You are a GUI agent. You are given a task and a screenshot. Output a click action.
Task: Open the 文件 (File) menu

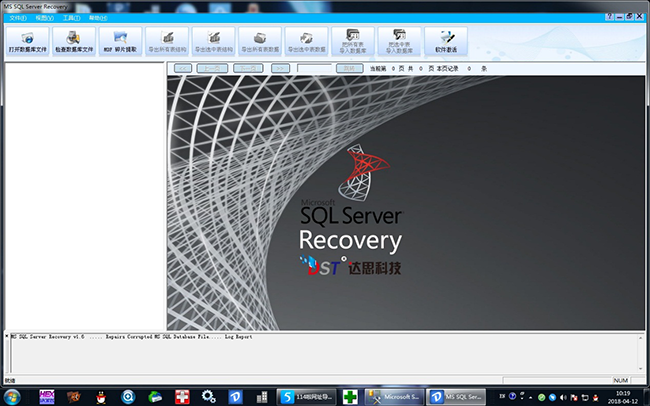pyautogui.click(x=18, y=18)
